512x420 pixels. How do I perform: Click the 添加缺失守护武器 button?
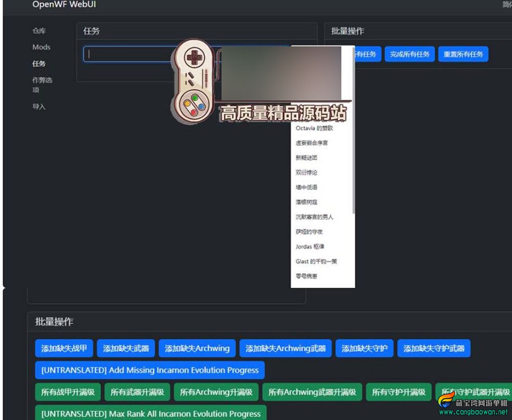(x=434, y=348)
